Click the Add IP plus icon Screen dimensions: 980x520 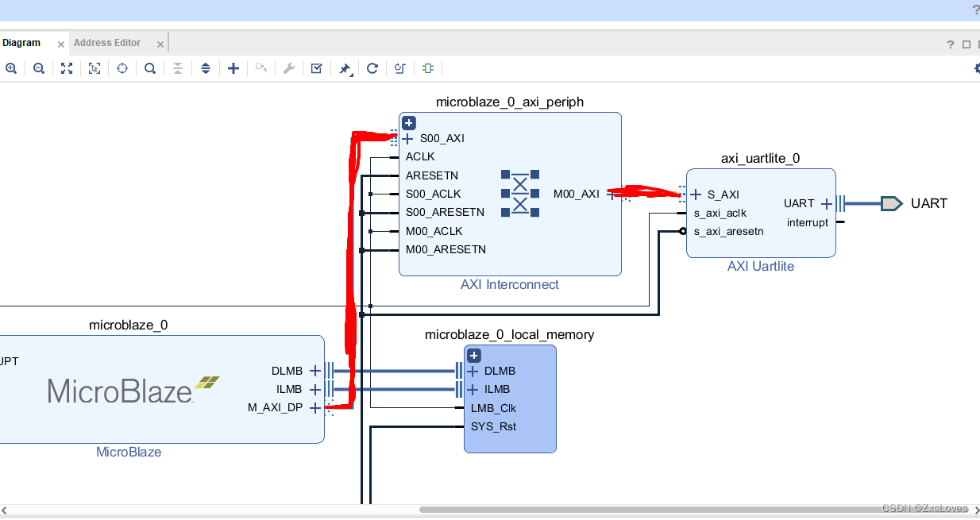click(x=233, y=68)
